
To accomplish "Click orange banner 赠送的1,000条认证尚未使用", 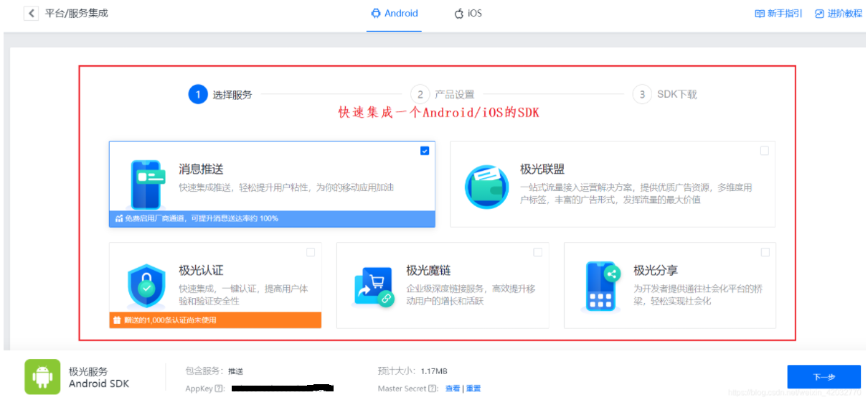I will (x=215, y=320).
